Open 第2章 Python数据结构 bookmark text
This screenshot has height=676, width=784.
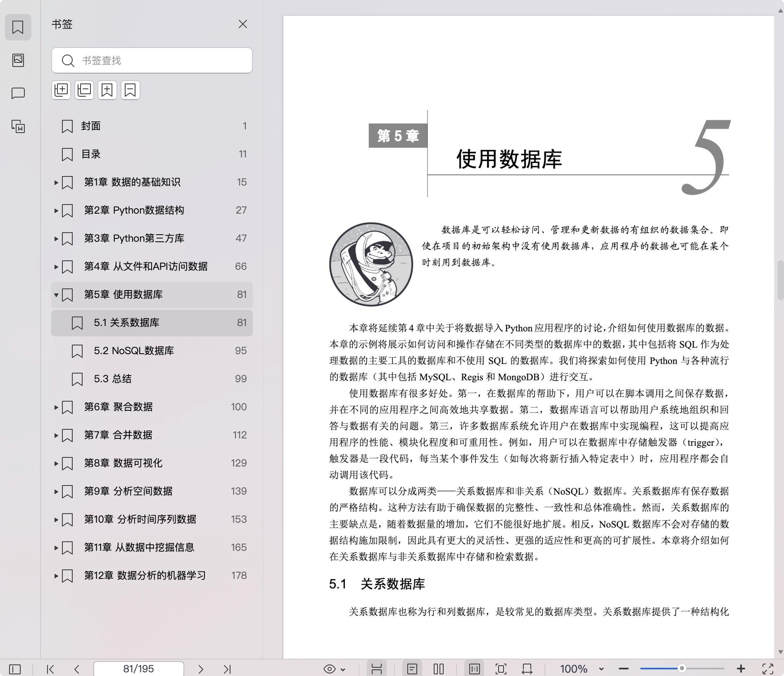click(x=134, y=210)
